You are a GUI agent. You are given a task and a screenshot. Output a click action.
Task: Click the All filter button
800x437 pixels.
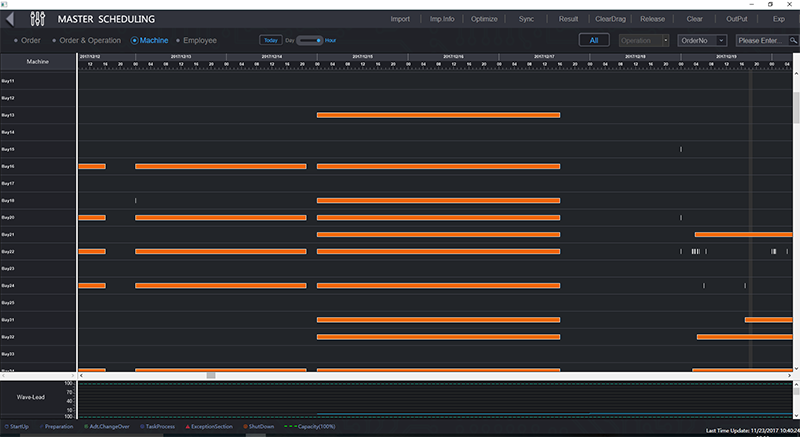click(x=594, y=40)
